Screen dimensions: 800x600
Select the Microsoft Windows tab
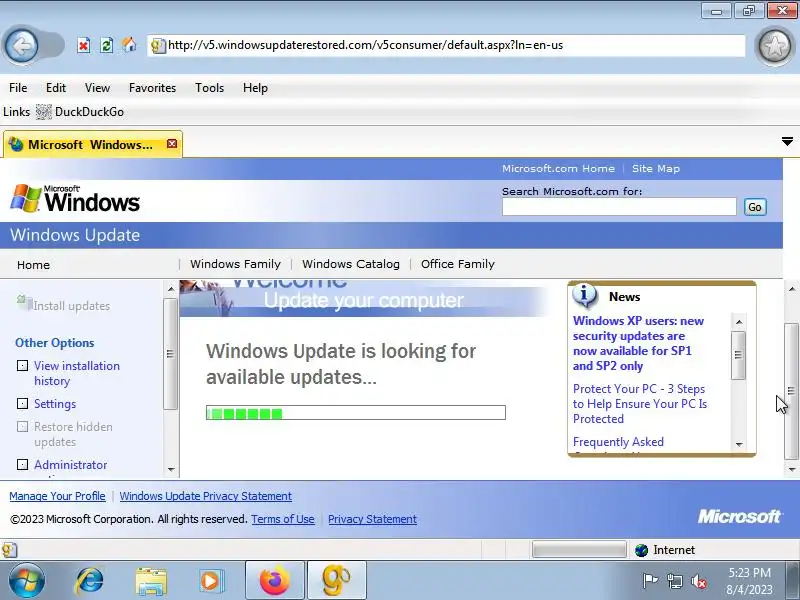point(93,144)
